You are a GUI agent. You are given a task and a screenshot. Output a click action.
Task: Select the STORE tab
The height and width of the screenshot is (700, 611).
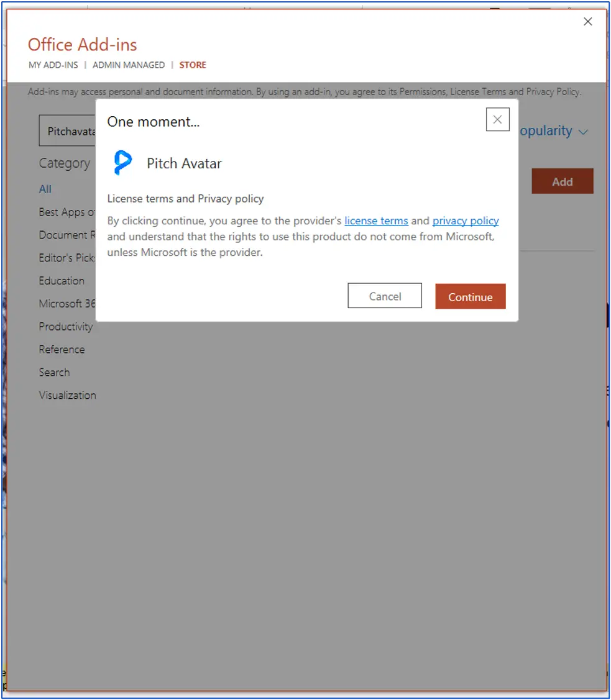[x=193, y=65]
